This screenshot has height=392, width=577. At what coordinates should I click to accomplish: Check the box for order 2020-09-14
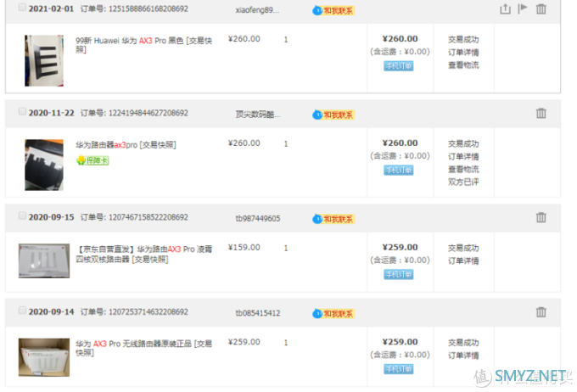pyautogui.click(x=22, y=311)
